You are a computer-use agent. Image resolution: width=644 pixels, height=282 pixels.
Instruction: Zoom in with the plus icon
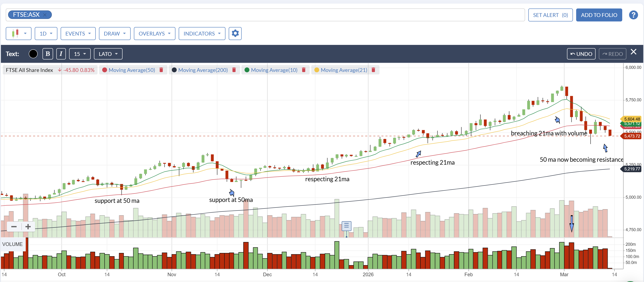click(x=28, y=227)
